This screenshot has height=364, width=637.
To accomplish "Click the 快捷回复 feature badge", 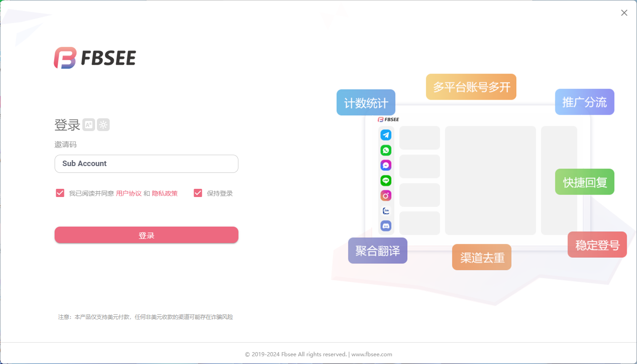I will 585,182.
